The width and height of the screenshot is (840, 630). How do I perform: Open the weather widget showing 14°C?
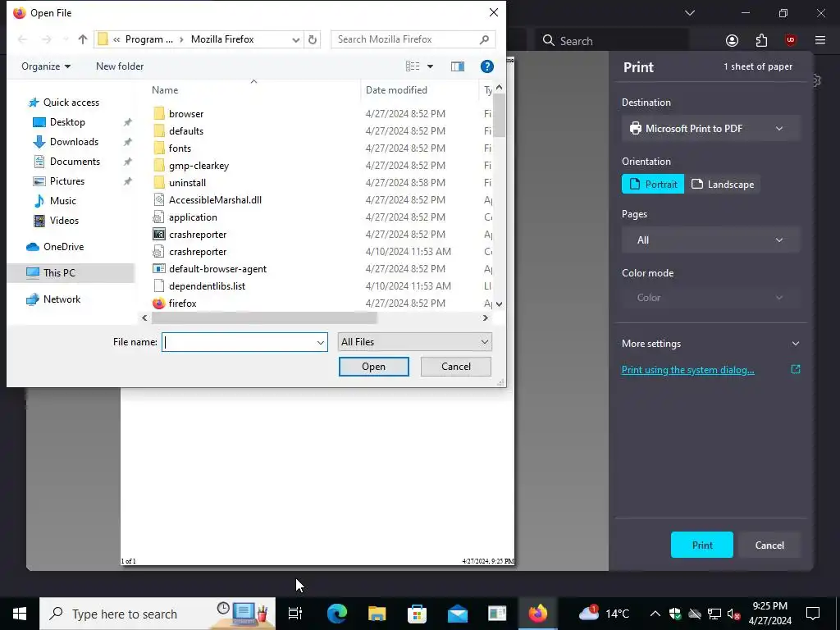(x=605, y=614)
